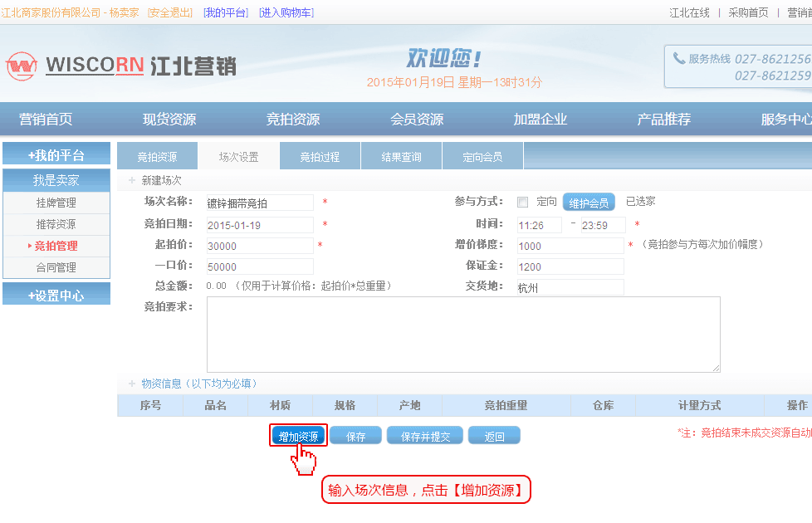Click into the 竞拍要求 text area
Screen dimensions: 812x523
pos(462,334)
